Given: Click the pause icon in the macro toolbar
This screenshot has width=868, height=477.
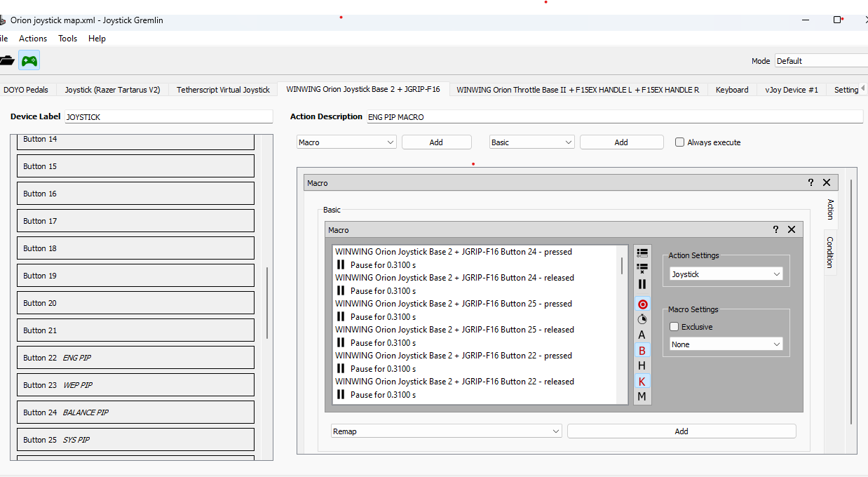Looking at the screenshot, I should (x=642, y=284).
